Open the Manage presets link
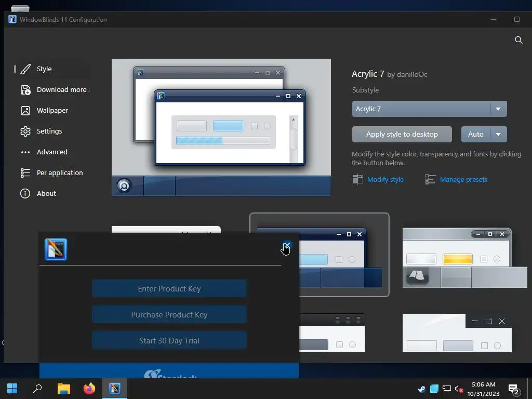 coord(463,179)
